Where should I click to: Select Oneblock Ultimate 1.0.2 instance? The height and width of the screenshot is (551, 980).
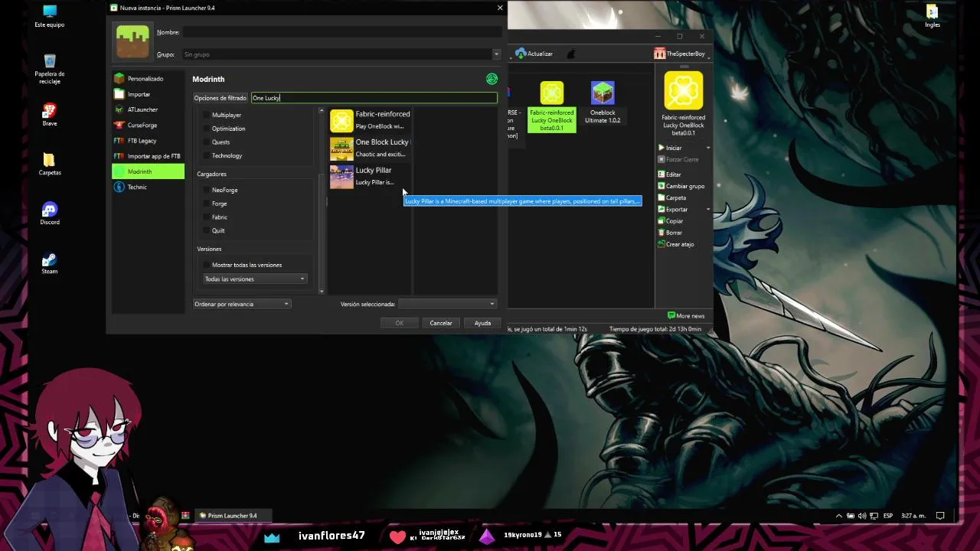click(x=603, y=103)
